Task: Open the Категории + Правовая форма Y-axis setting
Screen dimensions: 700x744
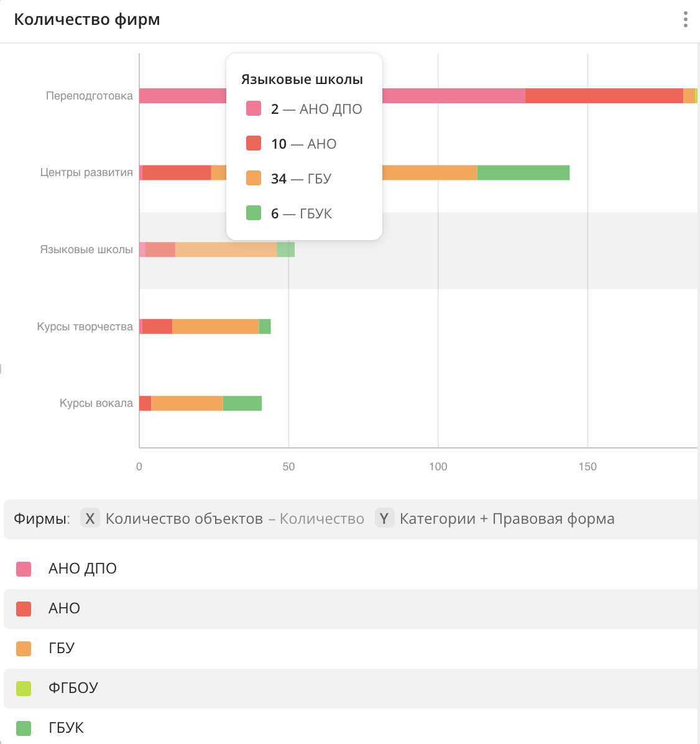Action: coord(507,518)
